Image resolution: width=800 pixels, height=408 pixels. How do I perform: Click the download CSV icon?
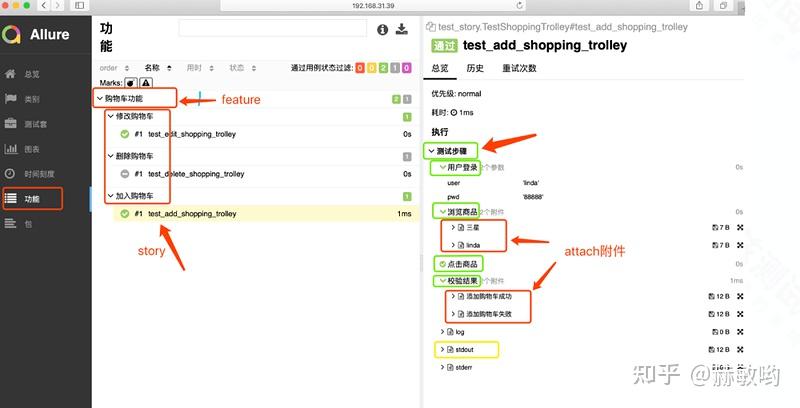(402, 29)
